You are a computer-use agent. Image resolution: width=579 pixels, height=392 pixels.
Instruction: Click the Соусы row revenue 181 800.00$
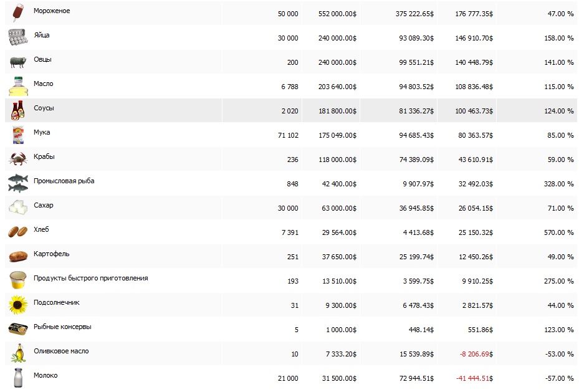(337, 111)
